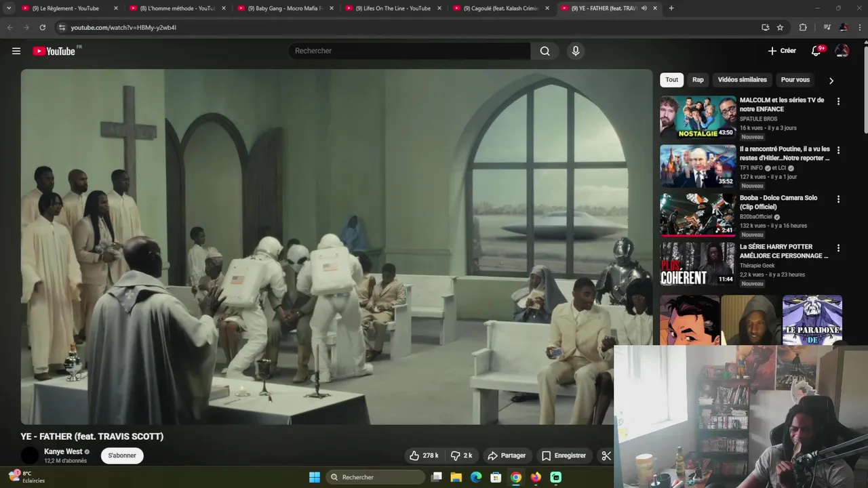Open options for the Poutine video

click(x=838, y=150)
